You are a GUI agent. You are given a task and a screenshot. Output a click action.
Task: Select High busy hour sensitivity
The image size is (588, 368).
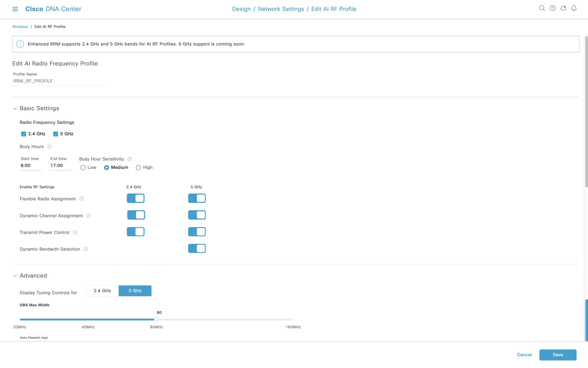click(x=138, y=167)
